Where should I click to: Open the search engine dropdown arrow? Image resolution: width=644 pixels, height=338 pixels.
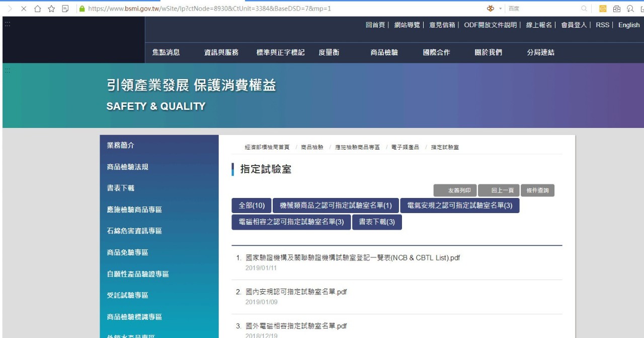click(x=500, y=9)
